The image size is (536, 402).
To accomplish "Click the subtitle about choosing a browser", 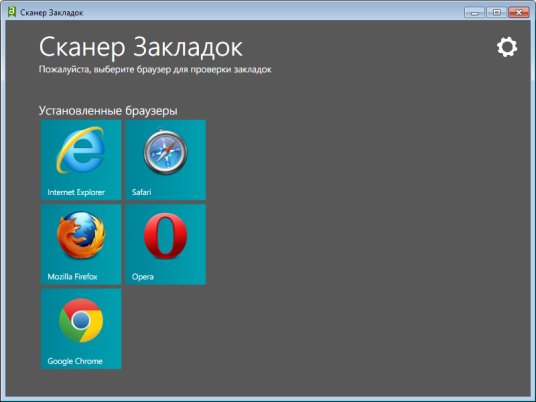I will click(155, 69).
